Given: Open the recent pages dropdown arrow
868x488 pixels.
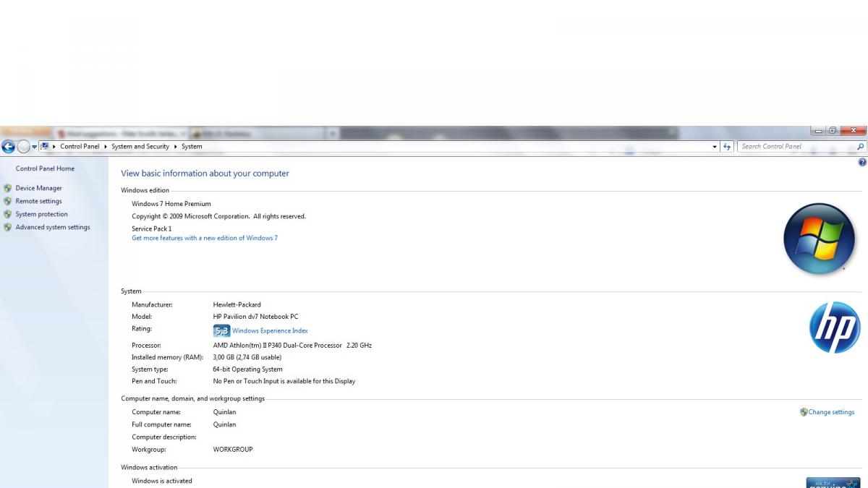Looking at the screenshot, I should [34, 147].
